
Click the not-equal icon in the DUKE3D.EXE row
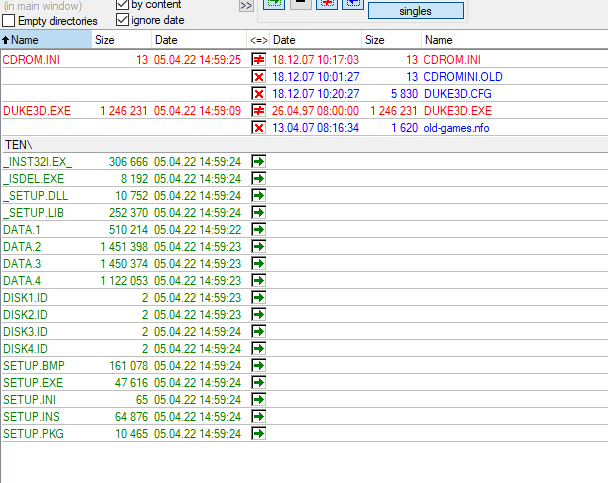point(258,111)
